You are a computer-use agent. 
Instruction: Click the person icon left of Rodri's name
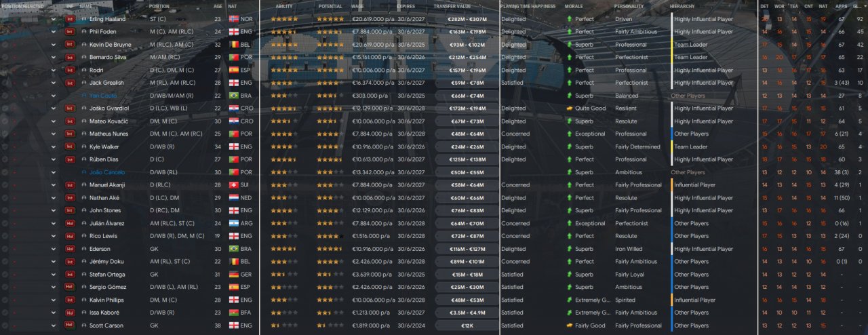click(x=84, y=70)
